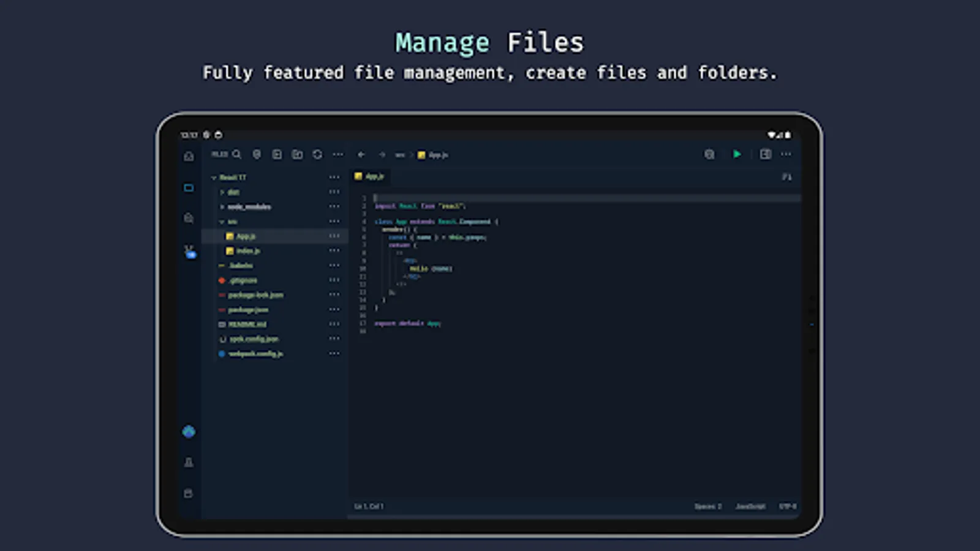980x551 pixels.
Task: Create a new folder in the project
Action: [296, 154]
